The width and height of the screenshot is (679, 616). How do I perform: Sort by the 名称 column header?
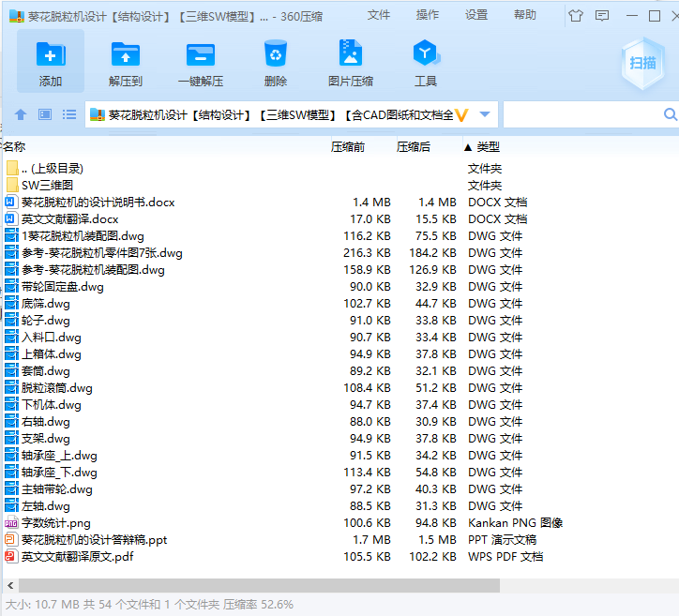14,147
